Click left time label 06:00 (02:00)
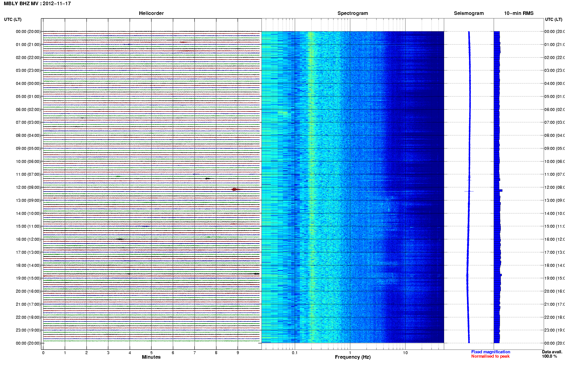The image size is (588, 368). click(28, 109)
